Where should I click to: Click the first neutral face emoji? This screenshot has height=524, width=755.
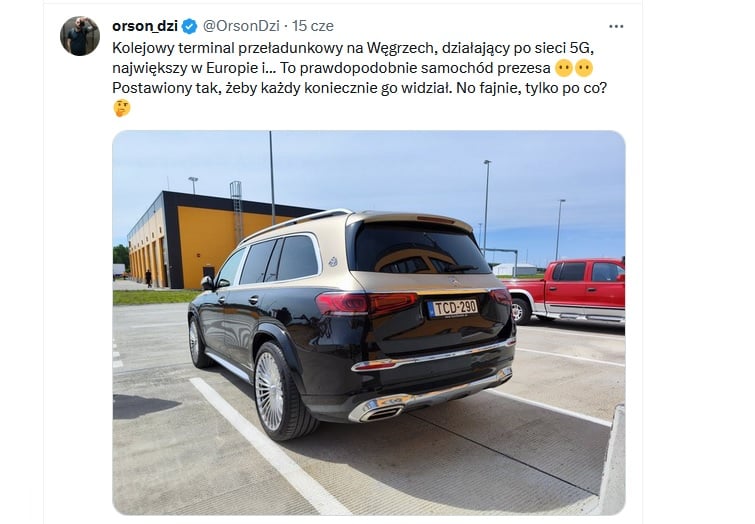click(x=564, y=68)
